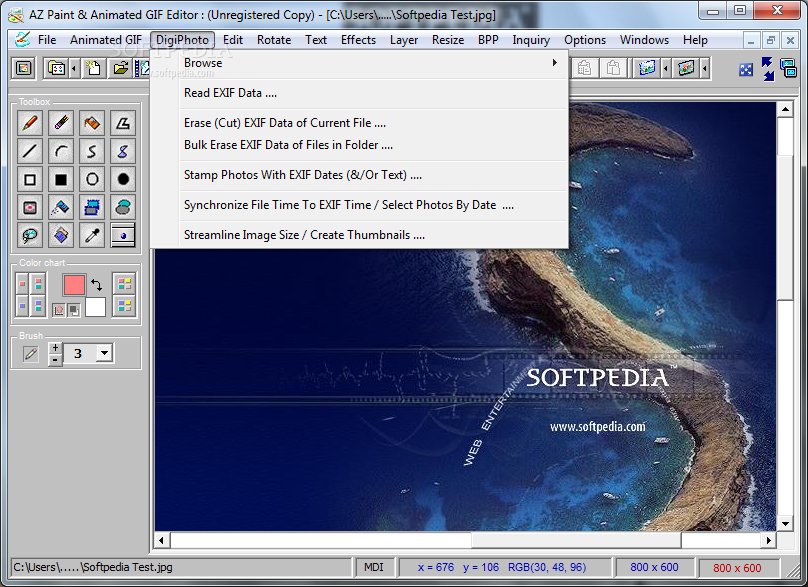Click the pencil icon in Brush panel
This screenshot has width=808, height=587.
30,354
